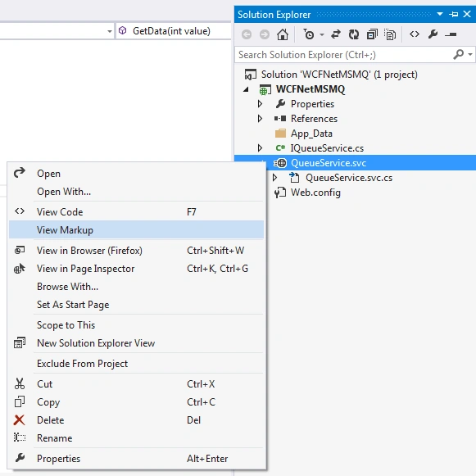This screenshot has width=476, height=476.
Task: Select Web.config in the tree
Action: pos(315,193)
